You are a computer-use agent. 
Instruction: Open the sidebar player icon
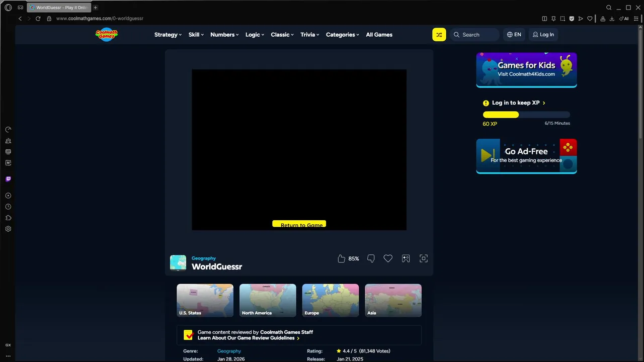tap(8, 196)
